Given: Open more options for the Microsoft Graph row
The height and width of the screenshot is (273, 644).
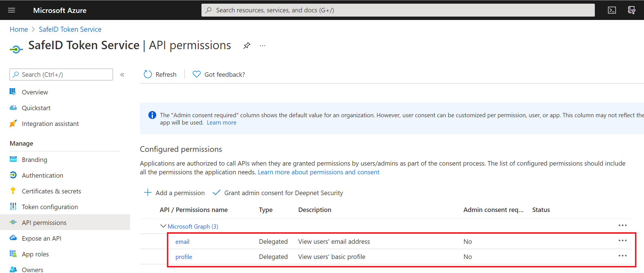Looking at the screenshot, I should tap(622, 225).
